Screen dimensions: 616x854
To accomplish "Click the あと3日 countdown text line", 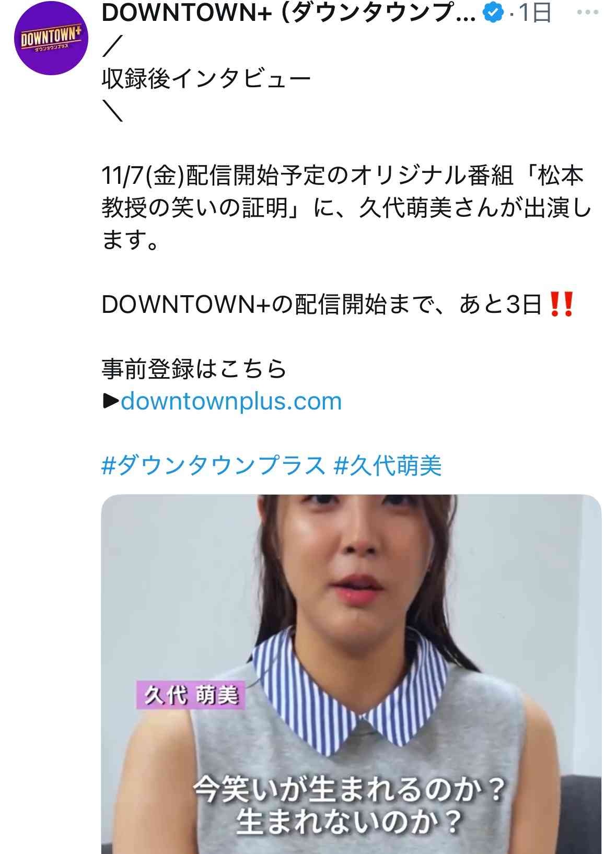I will [338, 304].
